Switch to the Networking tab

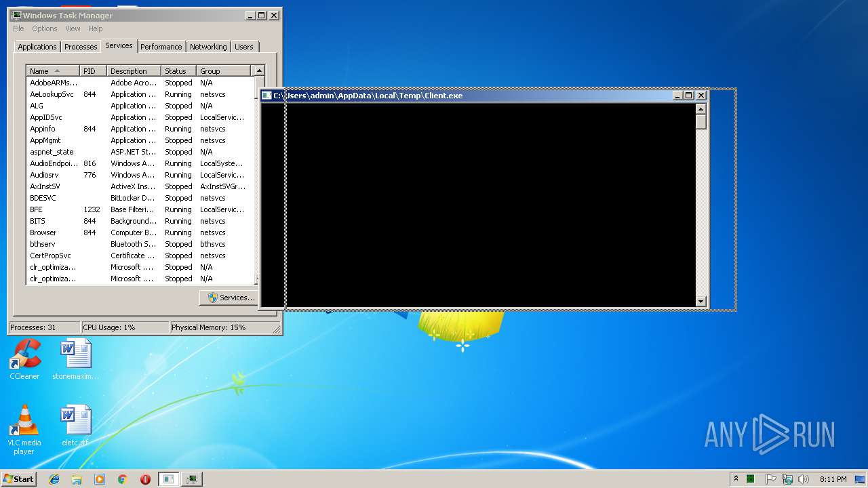click(208, 47)
